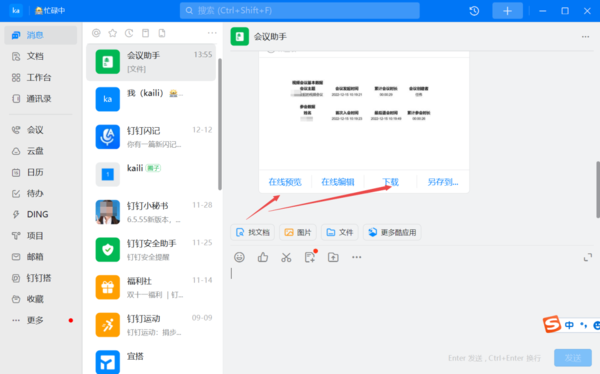Toggle Sogou punctuation mode
This screenshot has height=374, width=600.
(x=584, y=325)
